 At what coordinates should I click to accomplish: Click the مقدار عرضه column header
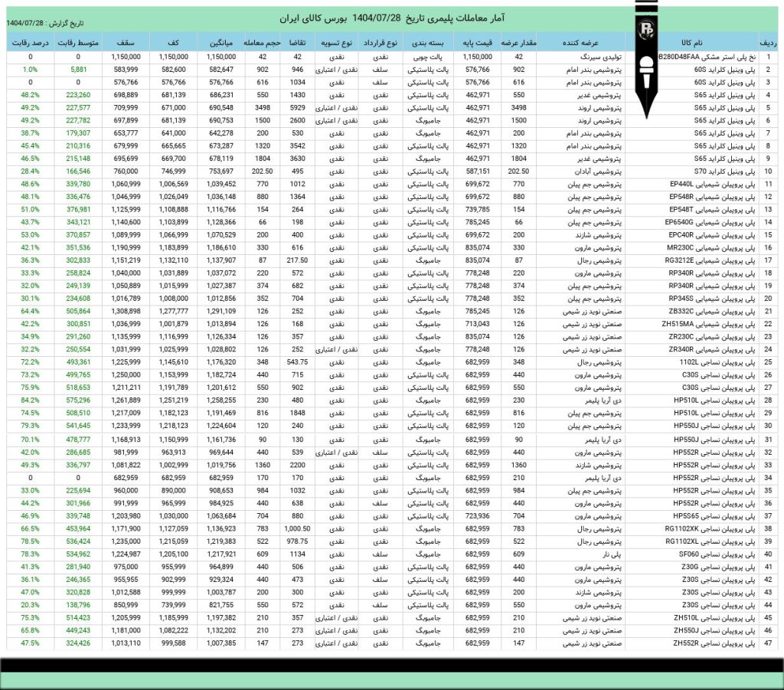click(x=518, y=43)
